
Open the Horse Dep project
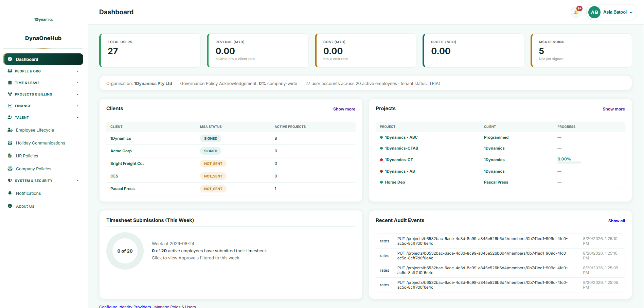395,182
